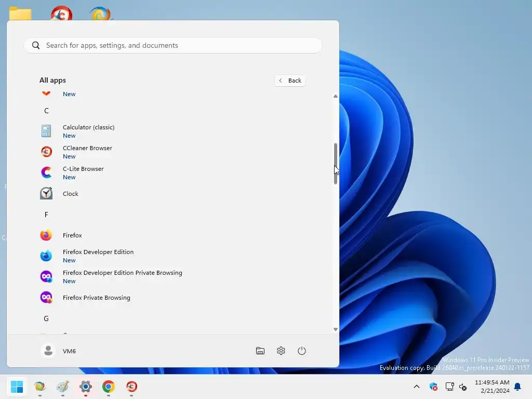This screenshot has width=532, height=399.
Task: Click the muted volume tray icon
Action: click(463, 387)
